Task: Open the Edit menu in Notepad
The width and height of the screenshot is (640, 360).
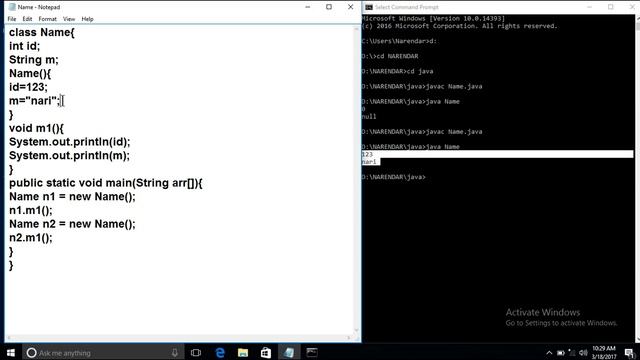Action: [27, 19]
